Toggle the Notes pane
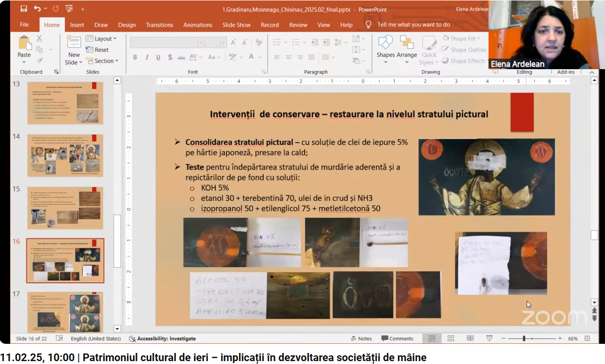This screenshot has height=364, width=605. 361,338
